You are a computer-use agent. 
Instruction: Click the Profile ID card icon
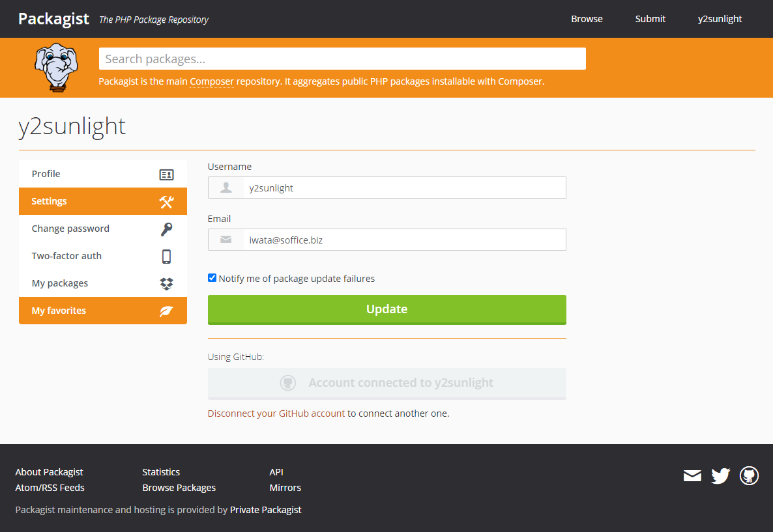[166, 175]
